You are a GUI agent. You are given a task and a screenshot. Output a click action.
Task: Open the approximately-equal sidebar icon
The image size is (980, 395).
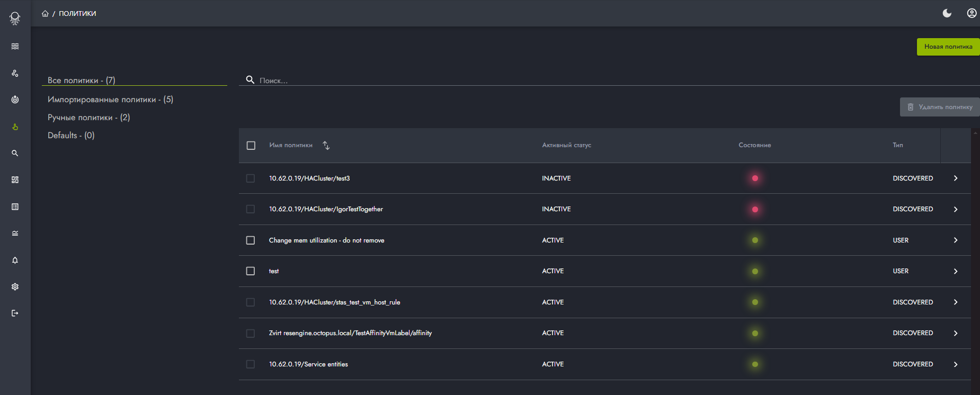[x=15, y=233]
